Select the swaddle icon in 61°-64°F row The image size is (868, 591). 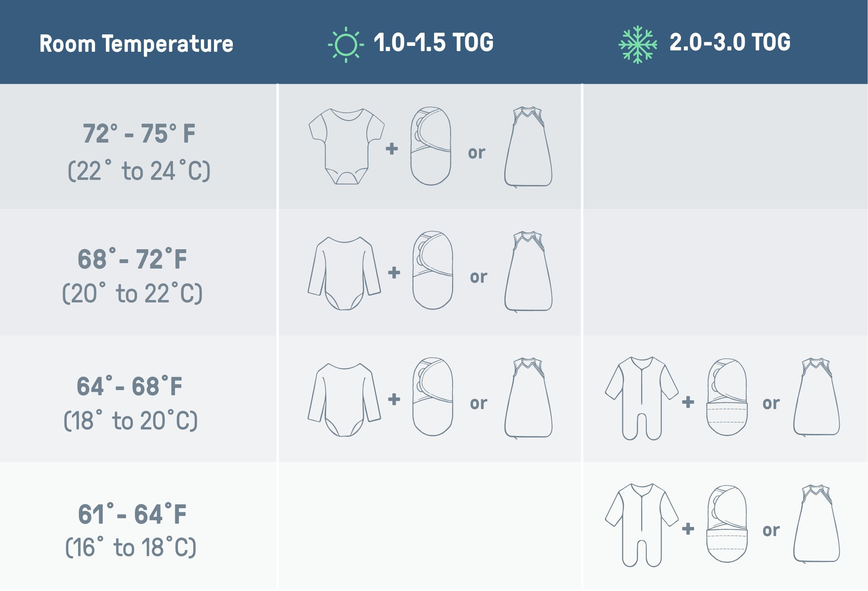click(726, 524)
